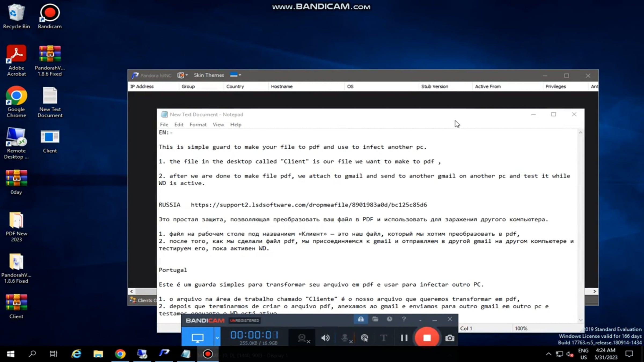Select Bandicam's screen recording mode button
This screenshot has height=362, width=644.
197,337
